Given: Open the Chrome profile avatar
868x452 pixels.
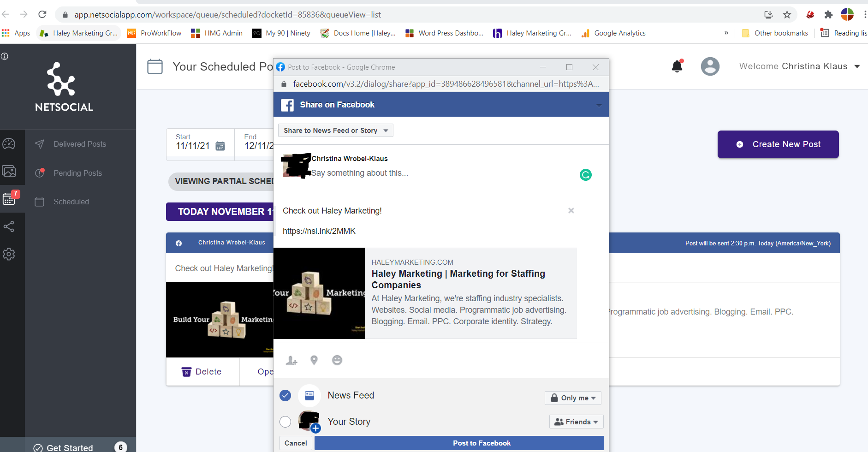Looking at the screenshot, I should tap(847, 14).
